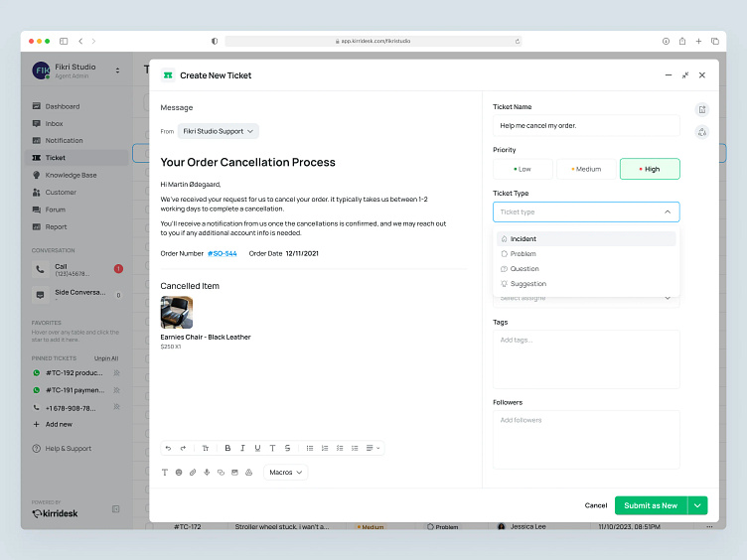747x560 pixels.
Task: Redo the last edit in the message editor
Action: (x=184, y=448)
